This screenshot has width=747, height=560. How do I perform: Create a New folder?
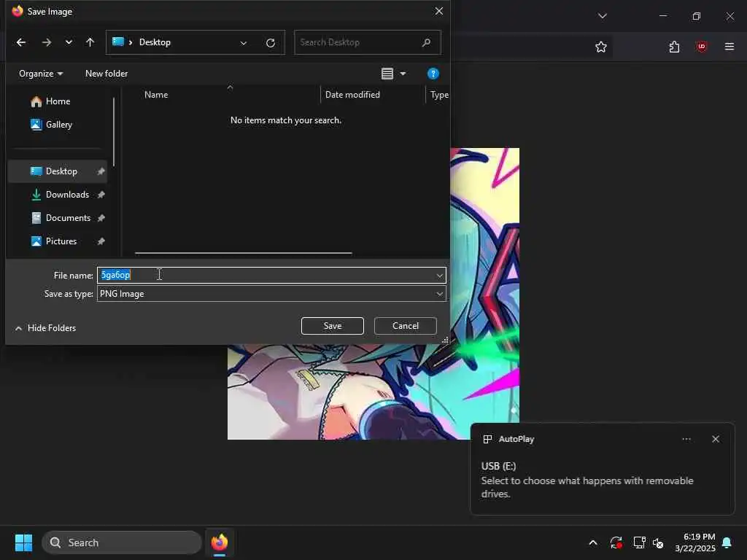click(x=107, y=74)
